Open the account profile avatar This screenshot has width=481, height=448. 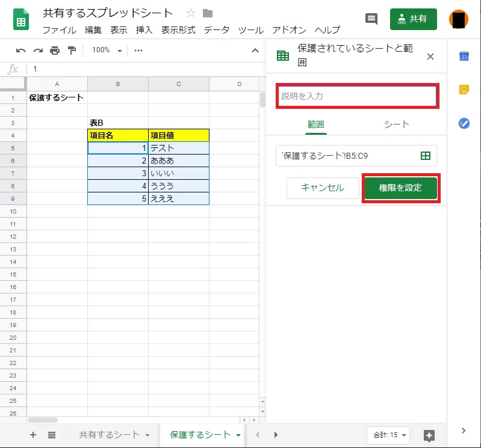pos(459,19)
